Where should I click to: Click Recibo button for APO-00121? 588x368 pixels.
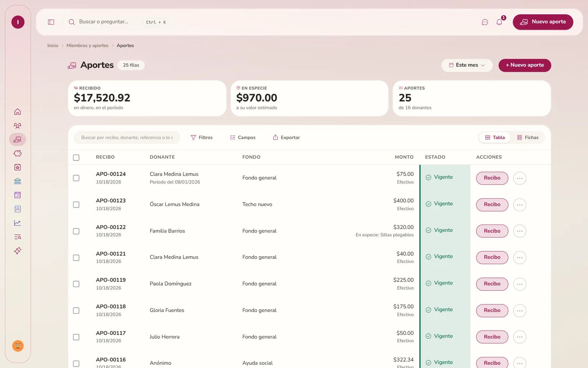pyautogui.click(x=492, y=257)
